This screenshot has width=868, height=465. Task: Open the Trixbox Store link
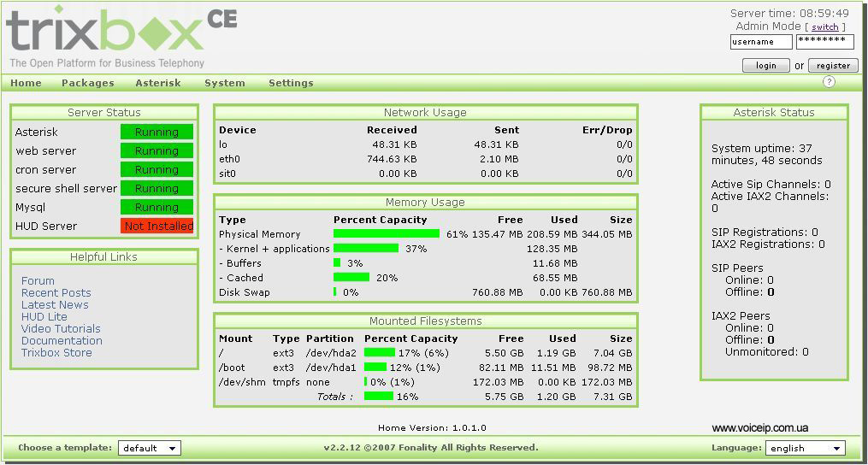click(56, 353)
